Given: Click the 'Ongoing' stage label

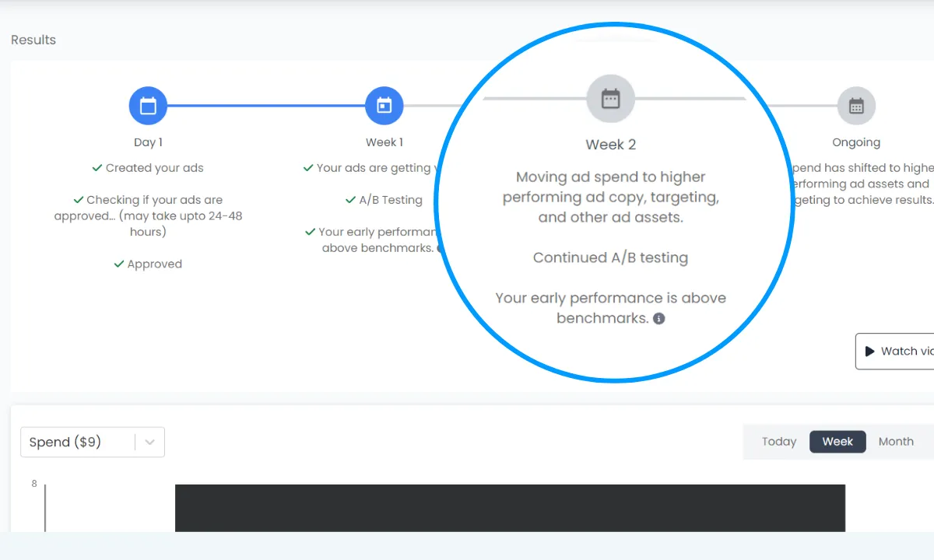Looking at the screenshot, I should (x=856, y=142).
